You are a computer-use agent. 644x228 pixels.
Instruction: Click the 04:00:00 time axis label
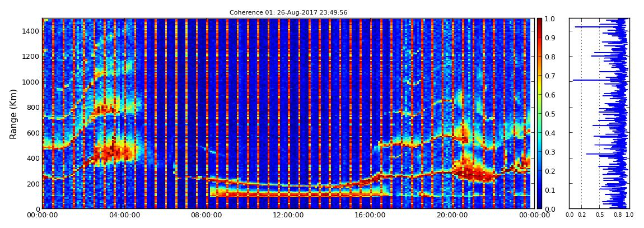click(x=124, y=216)
